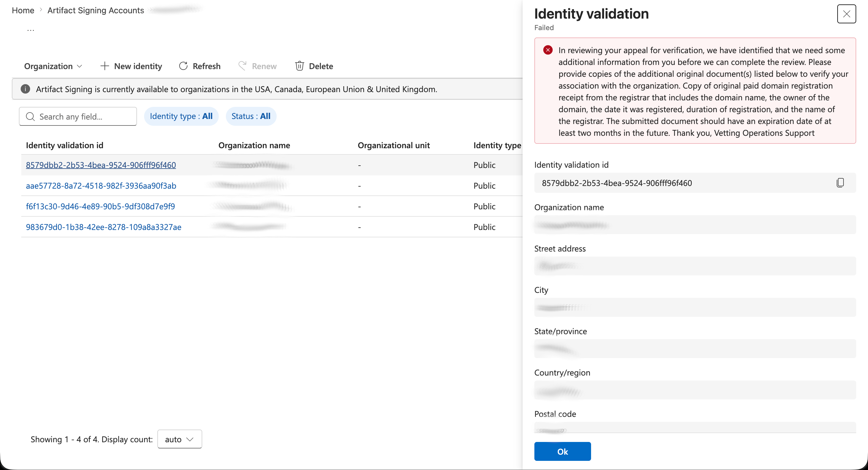Click the 'Showing 1 - 4 of 4' text
Screen dimensions: 868x470
(64, 439)
